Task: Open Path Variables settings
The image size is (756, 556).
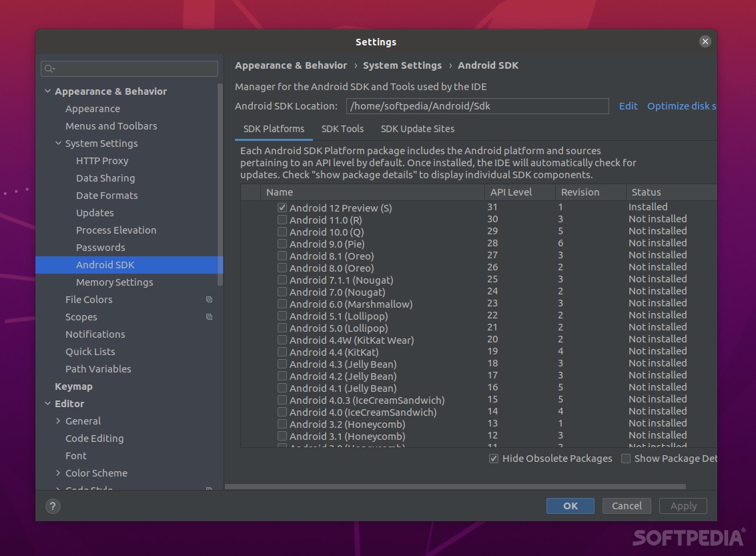Action: pos(98,369)
